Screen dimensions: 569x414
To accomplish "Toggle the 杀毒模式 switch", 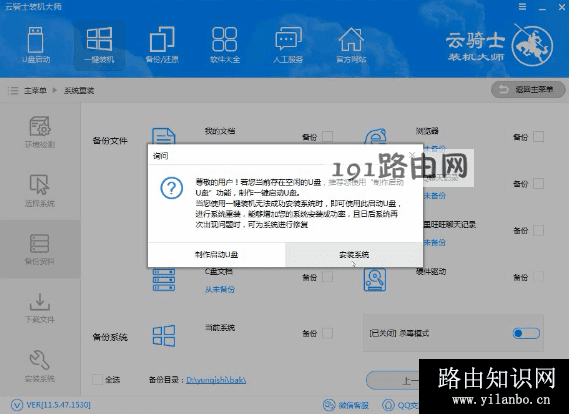I will click(526, 333).
